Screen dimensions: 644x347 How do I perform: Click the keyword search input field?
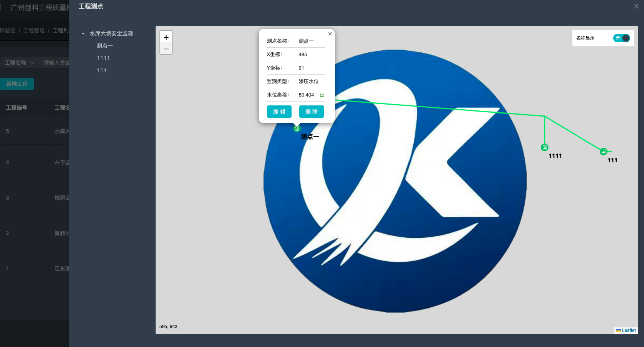[x=56, y=63]
